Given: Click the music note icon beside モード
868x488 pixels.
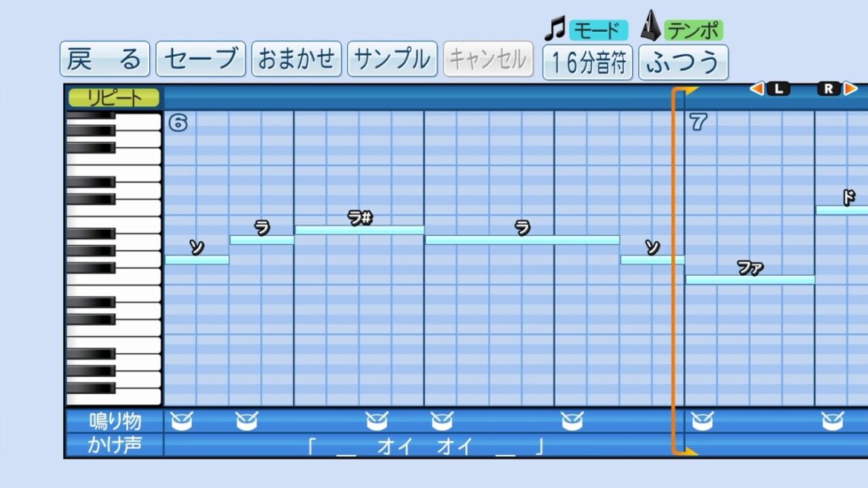Looking at the screenshot, I should pyautogui.click(x=554, y=29).
